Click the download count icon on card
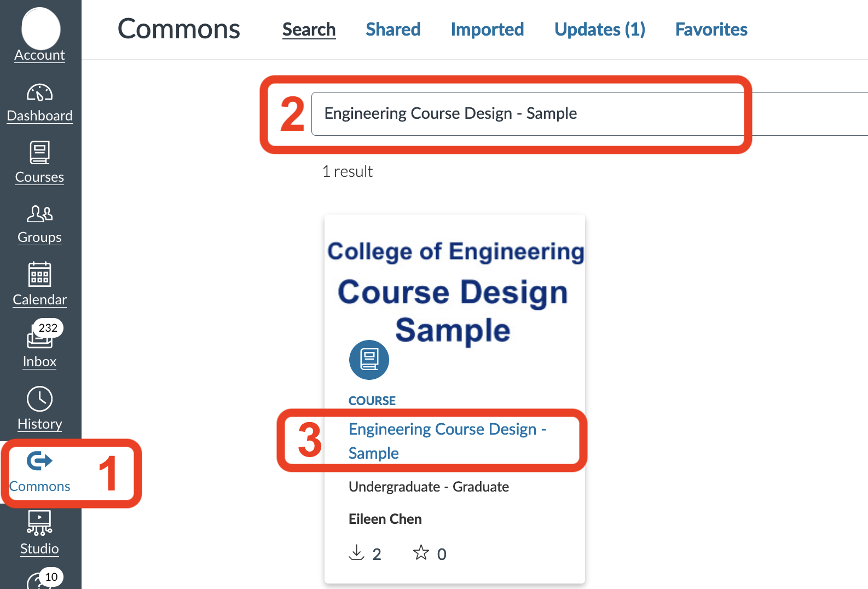 [356, 552]
